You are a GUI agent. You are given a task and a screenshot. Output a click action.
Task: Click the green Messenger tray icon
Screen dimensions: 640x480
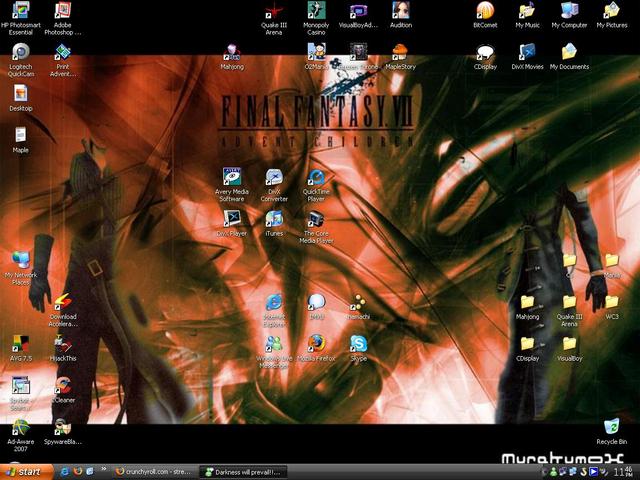[553, 472]
